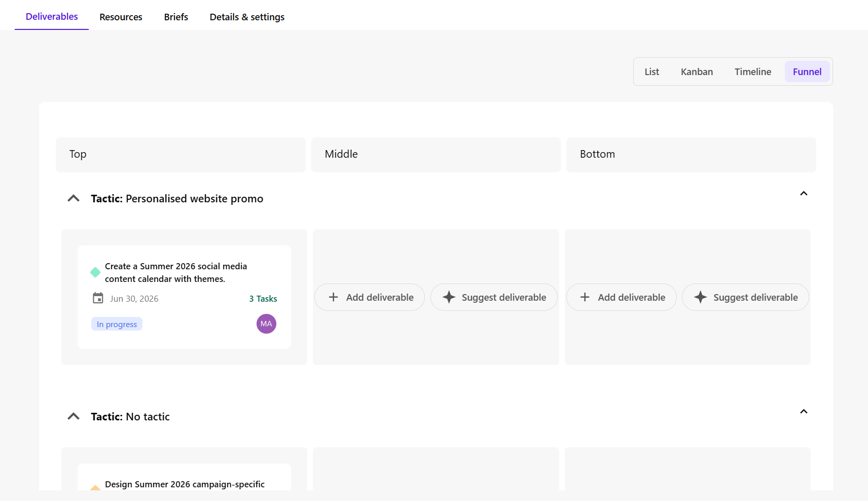This screenshot has height=501, width=868.
Task: Switch to Kanban view
Action: 697,71
